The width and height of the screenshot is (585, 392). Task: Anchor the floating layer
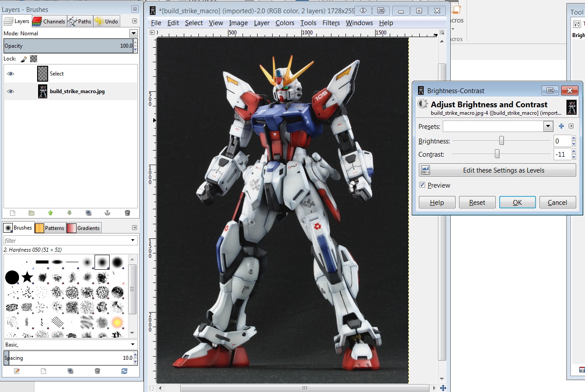click(107, 213)
